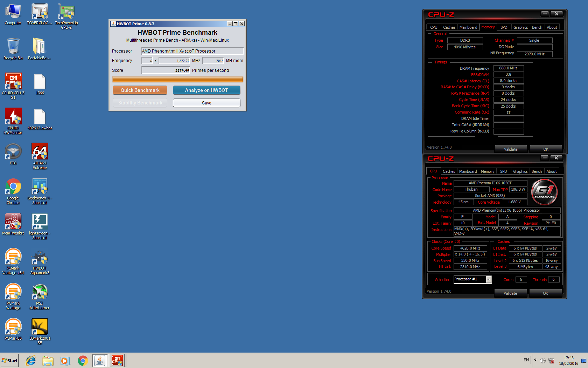The image size is (588, 368).
Task: Open Caches tab in bottom CPU-Z window
Action: pyautogui.click(x=449, y=171)
